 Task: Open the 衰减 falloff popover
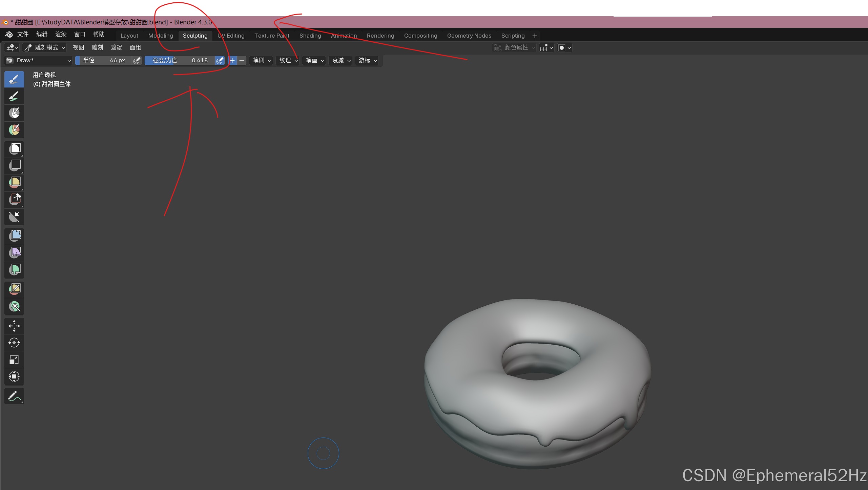[340, 60]
